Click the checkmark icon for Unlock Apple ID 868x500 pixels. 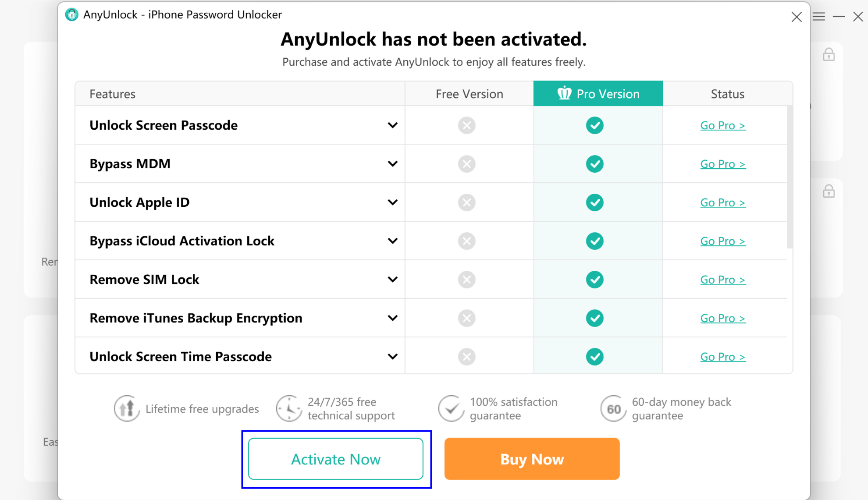(595, 202)
